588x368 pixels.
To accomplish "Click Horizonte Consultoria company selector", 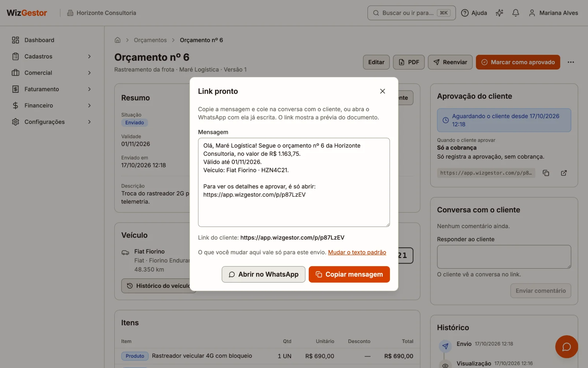I will click(x=101, y=13).
